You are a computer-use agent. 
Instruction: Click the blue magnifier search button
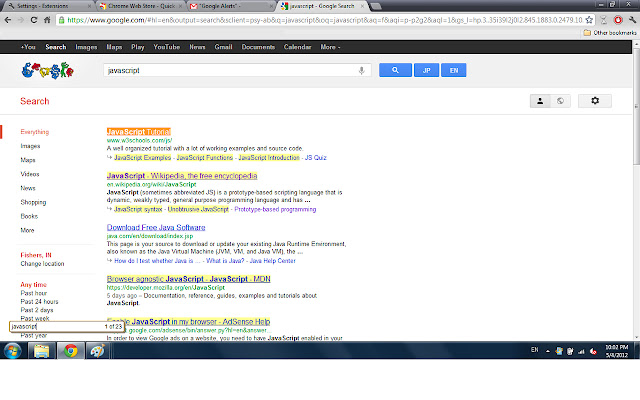[x=395, y=70]
